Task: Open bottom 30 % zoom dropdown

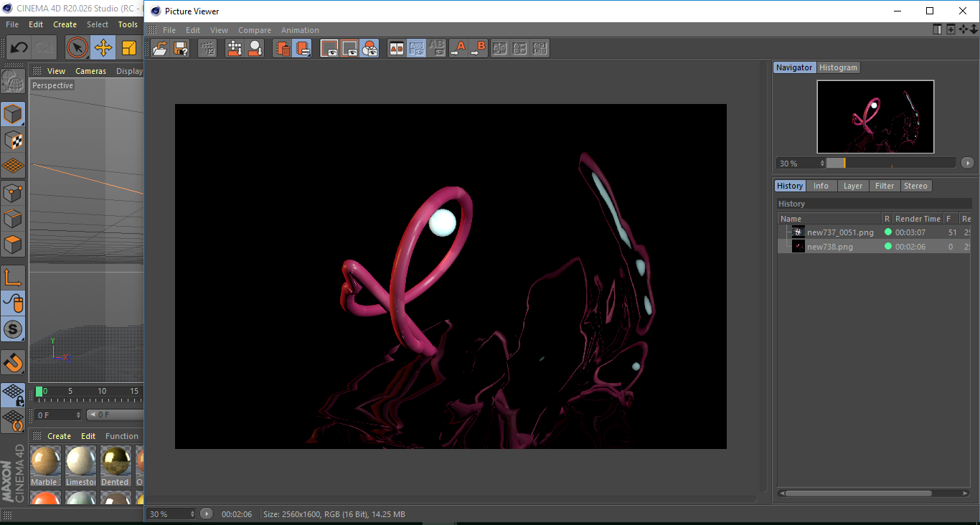Action: coord(171,514)
